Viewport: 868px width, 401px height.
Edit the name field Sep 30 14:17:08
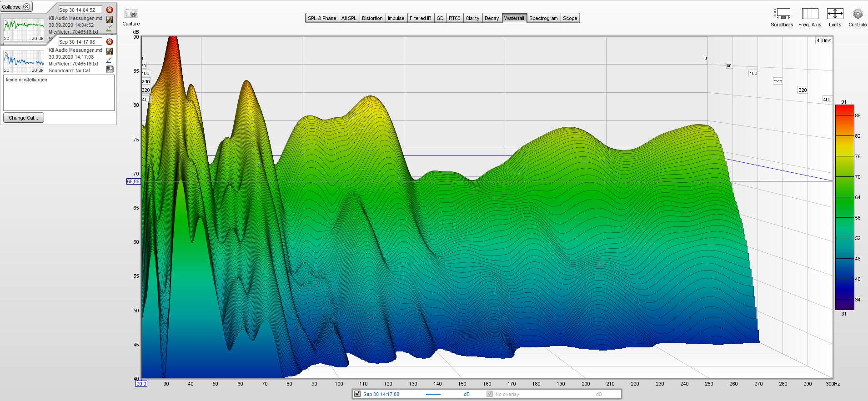click(80, 42)
